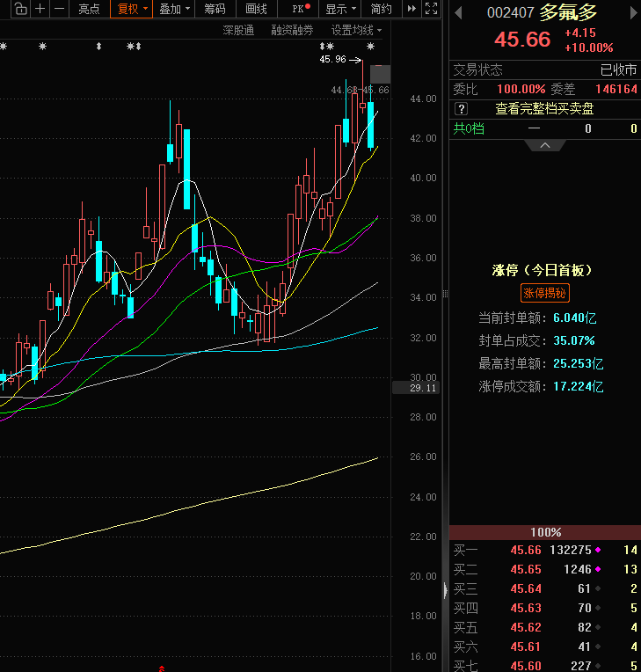641x672 pixels.
Task: Click 当前封单额 value 6.040亿
Action: [574, 318]
